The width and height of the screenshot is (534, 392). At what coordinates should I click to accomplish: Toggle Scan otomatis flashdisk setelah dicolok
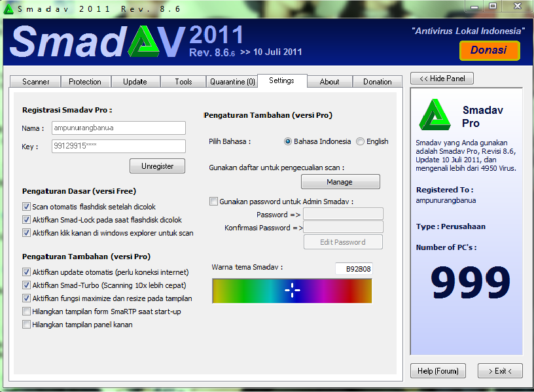[x=26, y=206]
